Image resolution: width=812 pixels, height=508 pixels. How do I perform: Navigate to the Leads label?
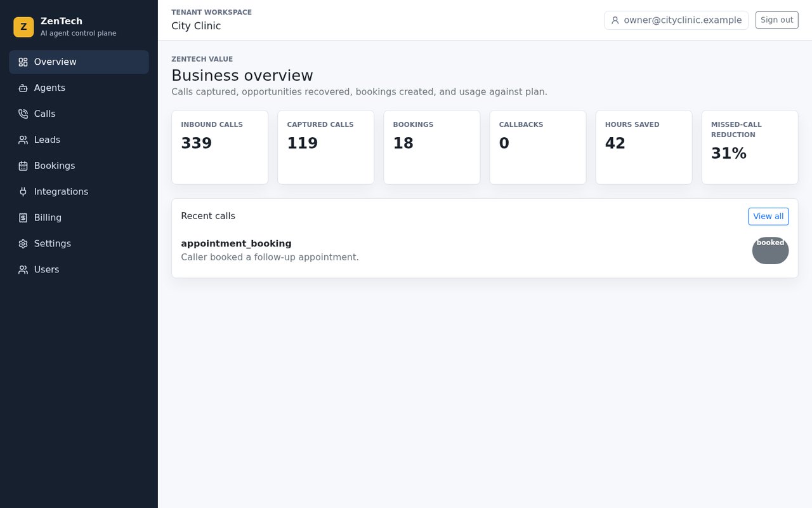[x=47, y=140]
